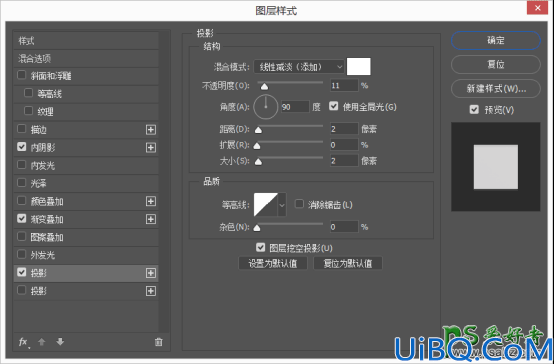Click the 确定 button
Screen dimensions: 554x364
[496, 40]
